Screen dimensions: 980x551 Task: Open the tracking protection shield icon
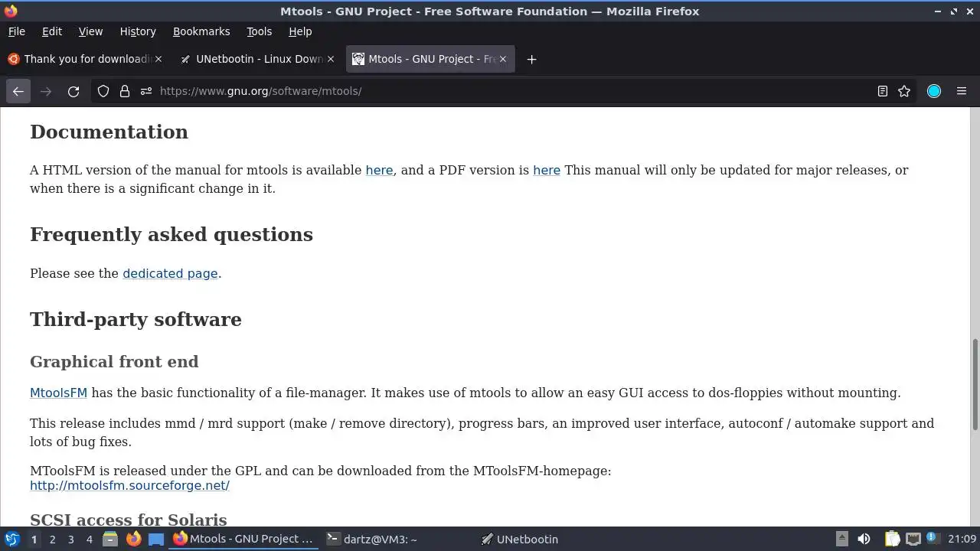pos(103,91)
